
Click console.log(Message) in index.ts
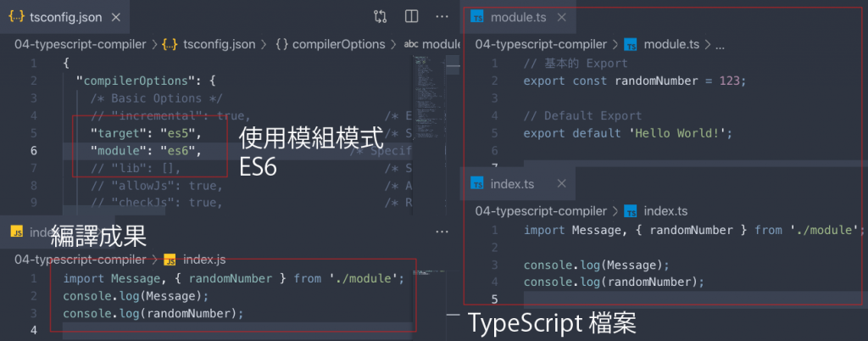[597, 265]
